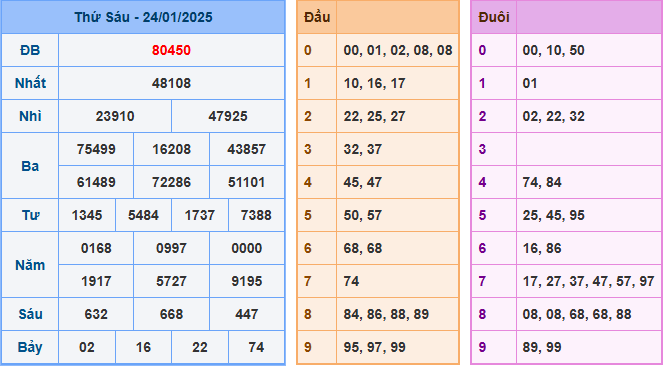The height and width of the screenshot is (366, 663).
Task: Select the Ba prize label
Action: 30,166
